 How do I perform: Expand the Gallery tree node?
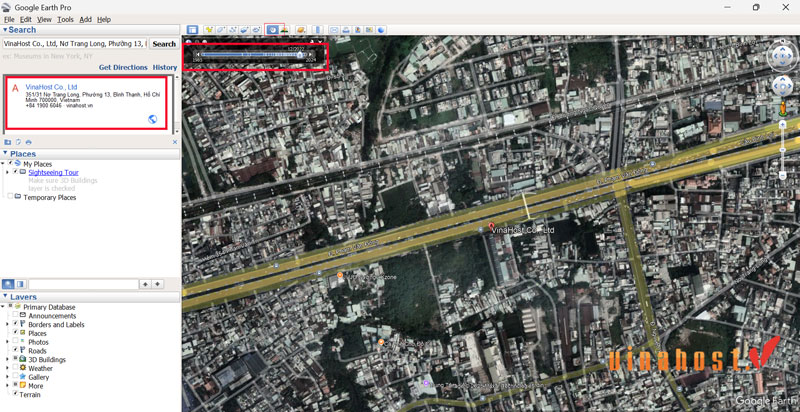click(7, 376)
